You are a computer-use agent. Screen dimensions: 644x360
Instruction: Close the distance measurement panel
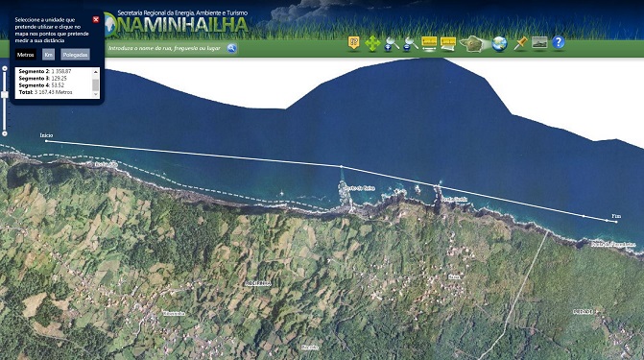(96, 19)
